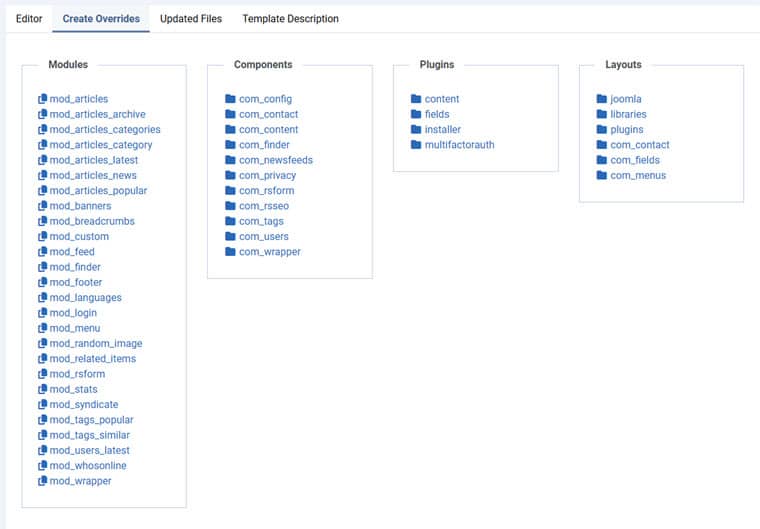Create override for mod_articles_latest
760x529 pixels.
coord(94,160)
